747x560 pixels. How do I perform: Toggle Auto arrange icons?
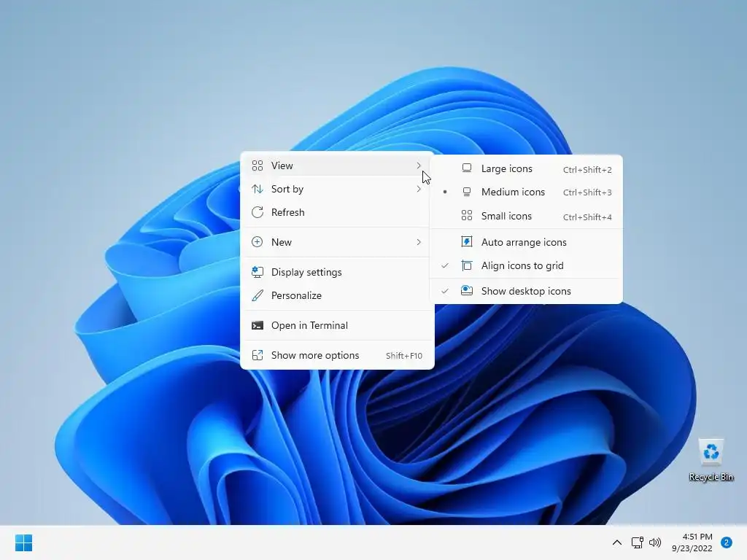527,242
